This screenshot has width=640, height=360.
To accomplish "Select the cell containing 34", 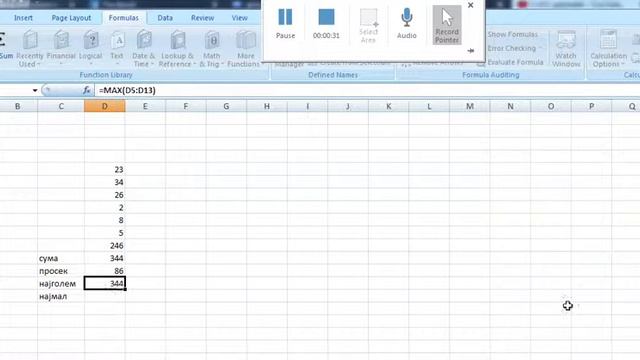I will click(105, 182).
